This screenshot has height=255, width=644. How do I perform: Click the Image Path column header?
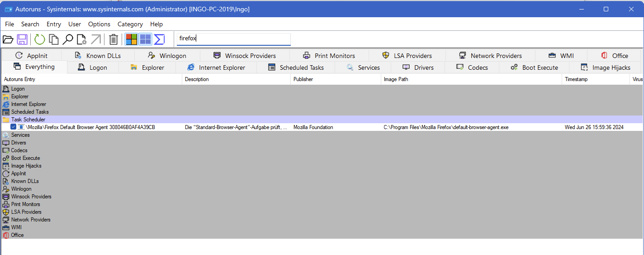[x=470, y=79]
